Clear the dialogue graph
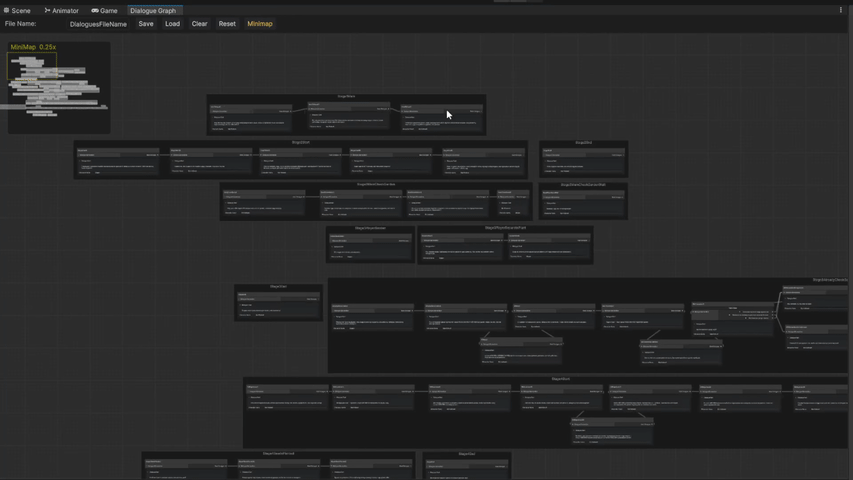Image resolution: width=853 pixels, height=480 pixels. [200, 24]
